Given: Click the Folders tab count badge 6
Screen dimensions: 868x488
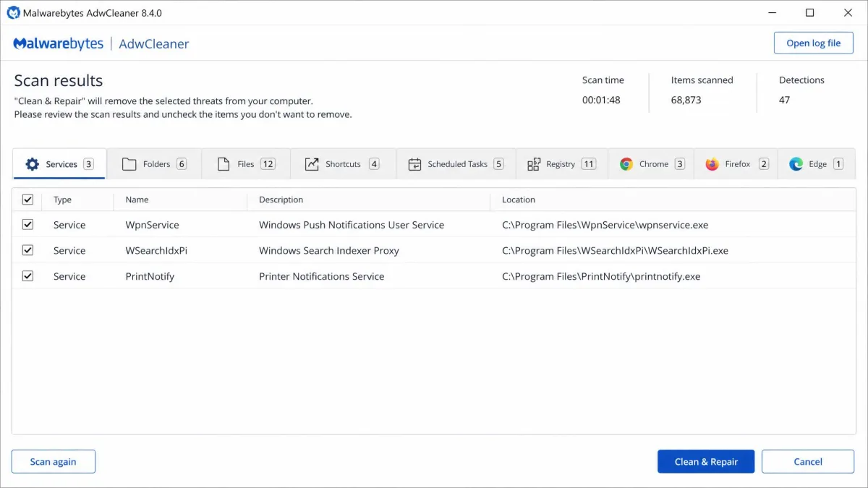Looking at the screenshot, I should pos(182,164).
